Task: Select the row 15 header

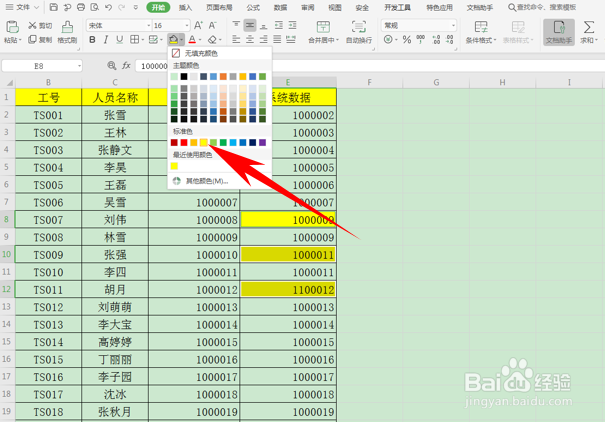Action: point(7,342)
